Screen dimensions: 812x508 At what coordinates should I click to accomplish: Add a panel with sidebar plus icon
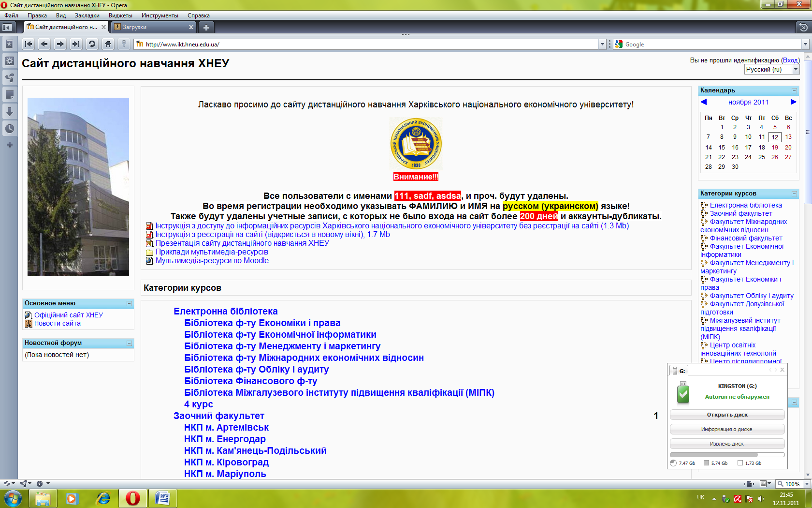click(x=9, y=145)
